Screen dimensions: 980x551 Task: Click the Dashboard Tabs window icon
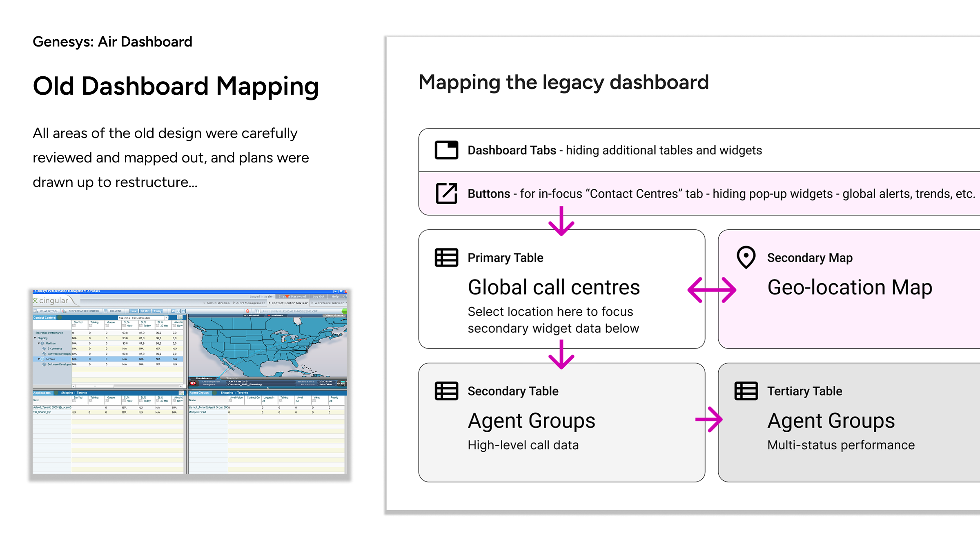click(x=446, y=150)
